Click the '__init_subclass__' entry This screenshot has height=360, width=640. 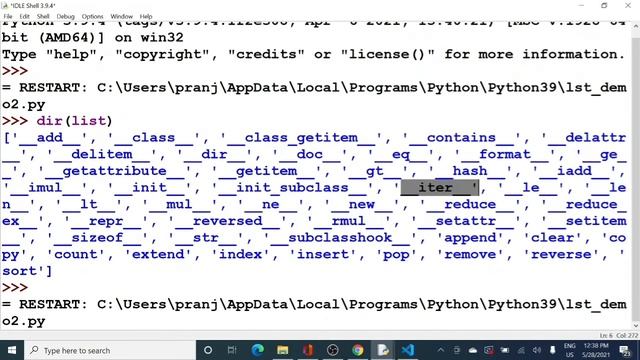(292, 187)
